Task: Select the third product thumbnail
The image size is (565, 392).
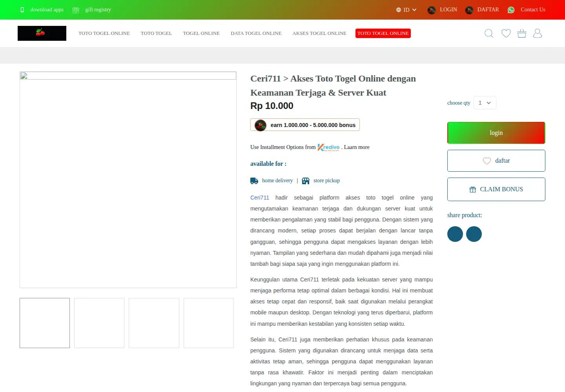Action: point(154,323)
